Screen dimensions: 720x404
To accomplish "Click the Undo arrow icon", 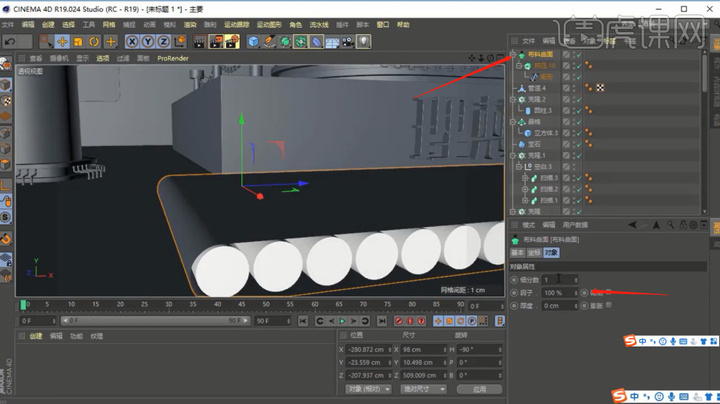I will point(10,42).
